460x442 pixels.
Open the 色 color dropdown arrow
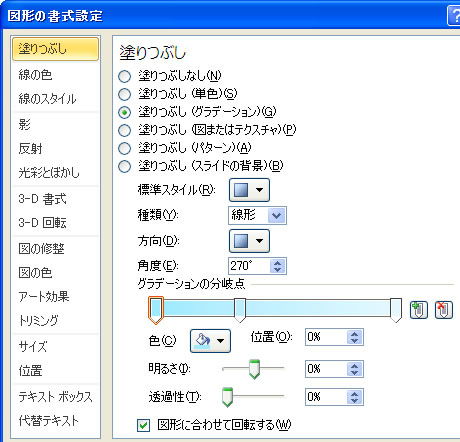pos(221,341)
